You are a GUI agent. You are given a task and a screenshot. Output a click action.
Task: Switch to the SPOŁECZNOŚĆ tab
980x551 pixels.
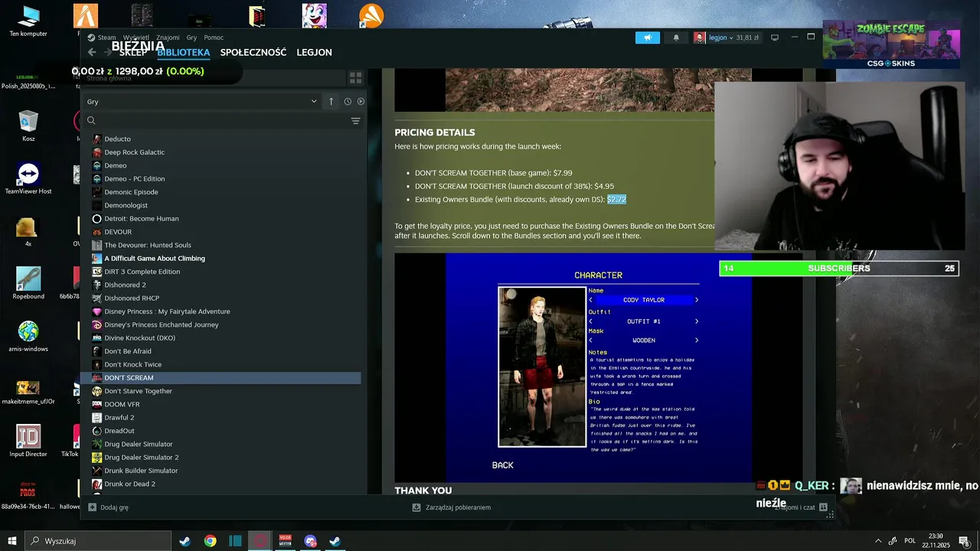253,53
